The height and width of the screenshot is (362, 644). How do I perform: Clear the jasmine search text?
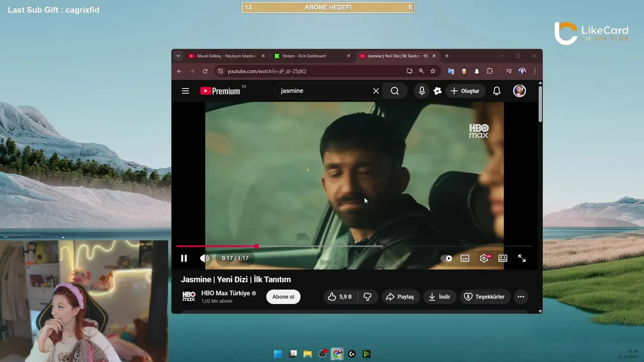coord(376,91)
